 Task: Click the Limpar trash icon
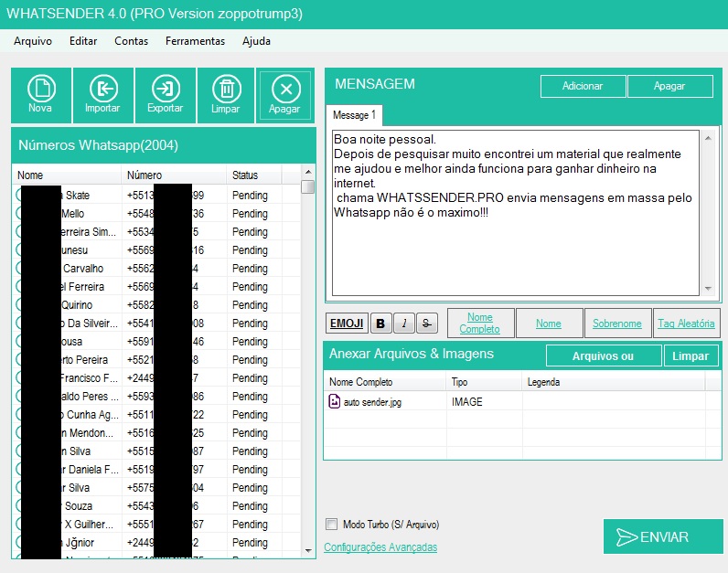[x=226, y=94]
